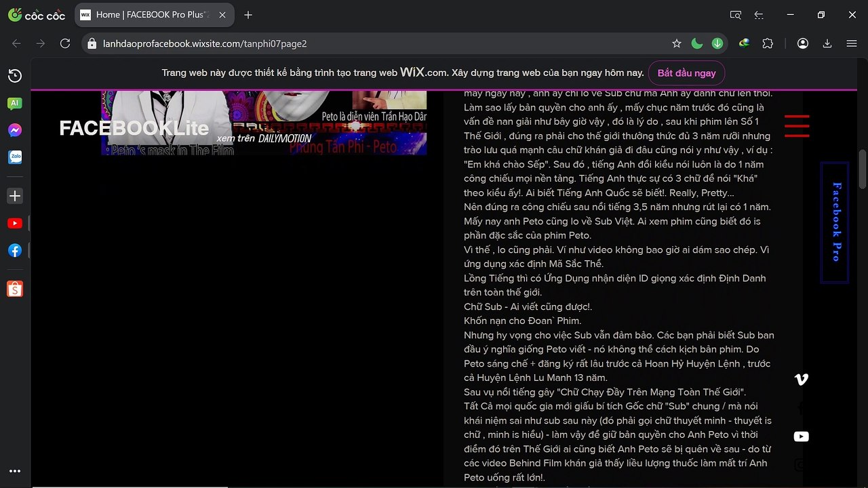Toggle dark mode moon icon
This screenshot has height=488, width=868.
(696, 43)
